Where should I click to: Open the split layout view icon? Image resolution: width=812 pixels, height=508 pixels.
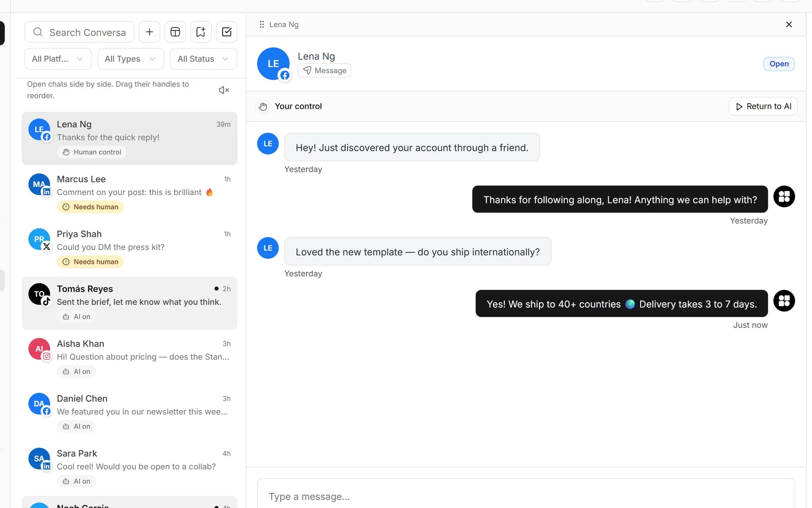175,32
